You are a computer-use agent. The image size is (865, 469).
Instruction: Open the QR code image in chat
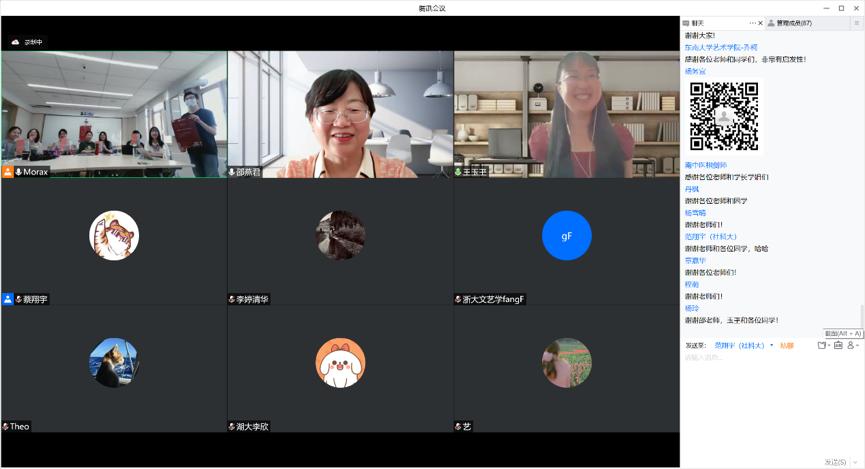coord(724,116)
